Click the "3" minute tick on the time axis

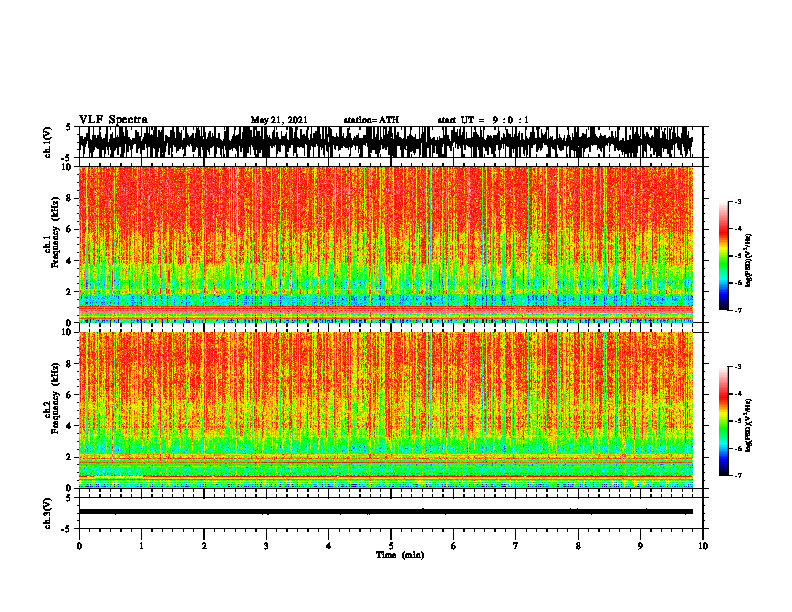click(266, 546)
